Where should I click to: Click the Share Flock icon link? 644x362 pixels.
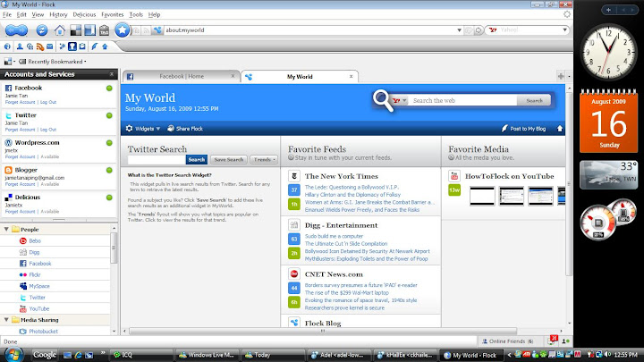[x=185, y=129]
